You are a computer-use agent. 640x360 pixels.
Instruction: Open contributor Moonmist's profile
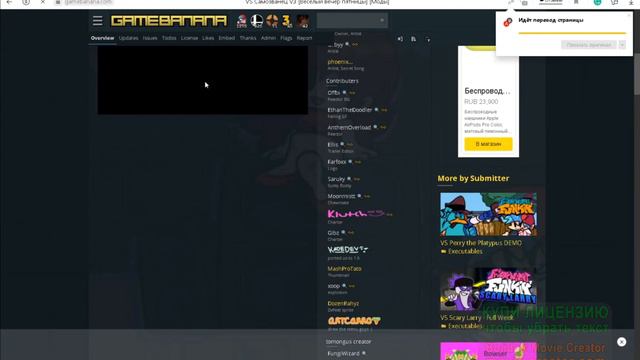[x=341, y=196]
